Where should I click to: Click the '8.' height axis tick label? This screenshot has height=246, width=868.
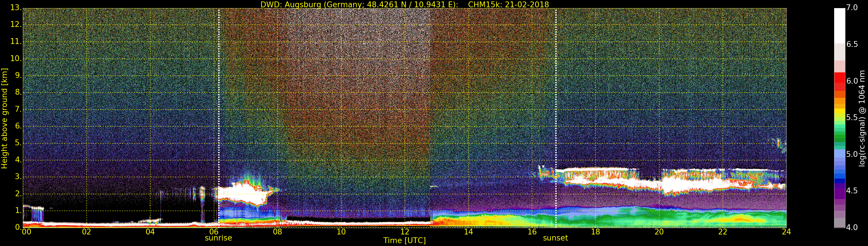click(18, 92)
